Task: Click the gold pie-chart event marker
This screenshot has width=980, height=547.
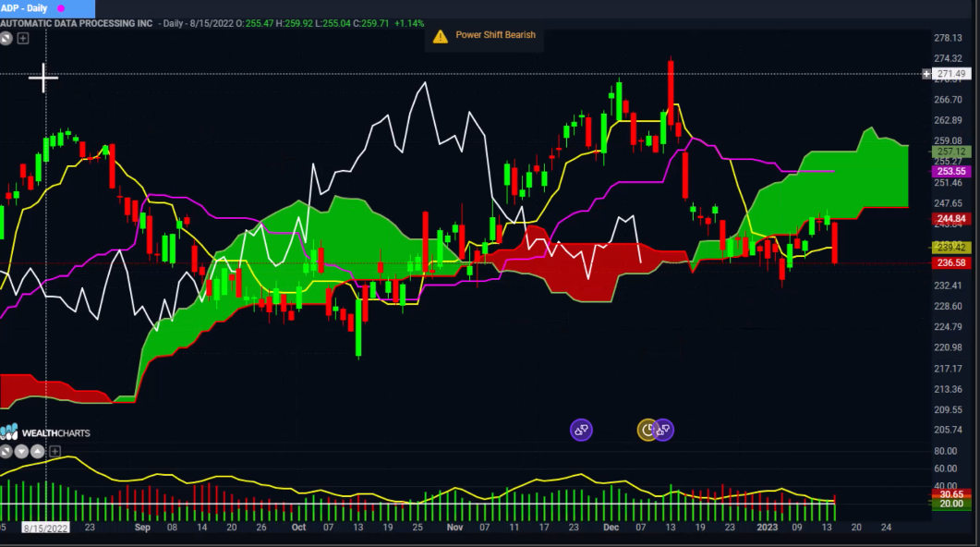Action: pyautogui.click(x=647, y=430)
